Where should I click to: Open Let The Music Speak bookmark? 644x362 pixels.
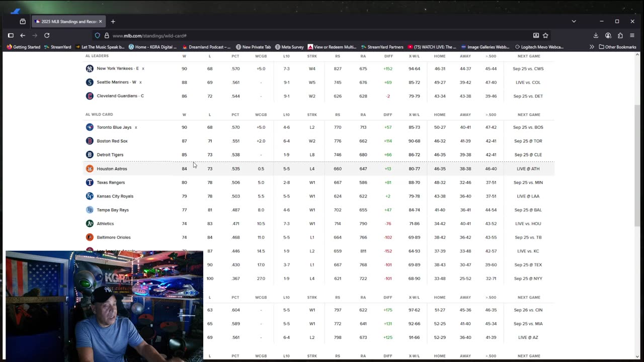click(x=99, y=47)
